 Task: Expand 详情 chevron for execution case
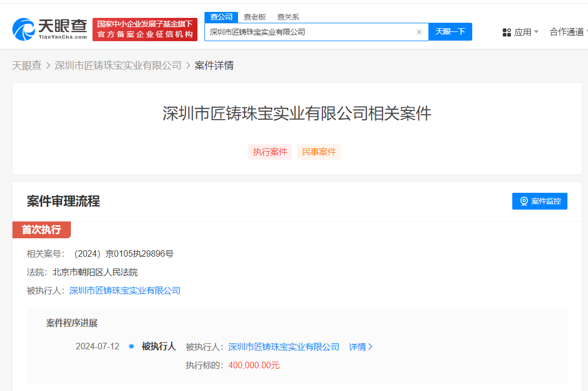[370, 346]
